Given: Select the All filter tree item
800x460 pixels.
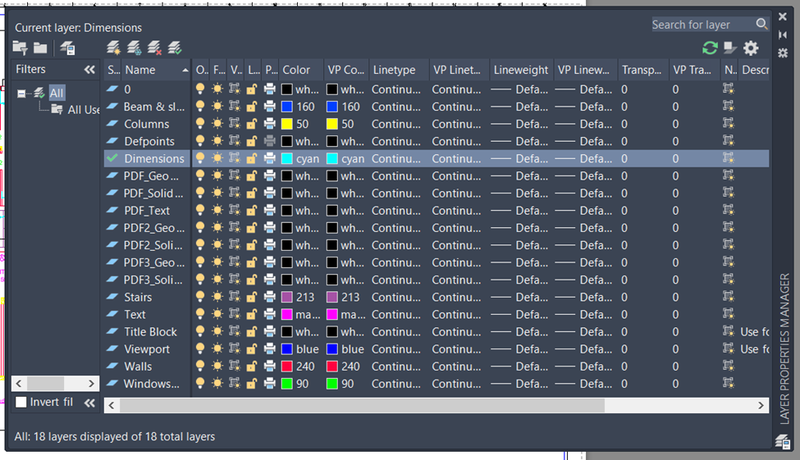Looking at the screenshot, I should (x=56, y=93).
